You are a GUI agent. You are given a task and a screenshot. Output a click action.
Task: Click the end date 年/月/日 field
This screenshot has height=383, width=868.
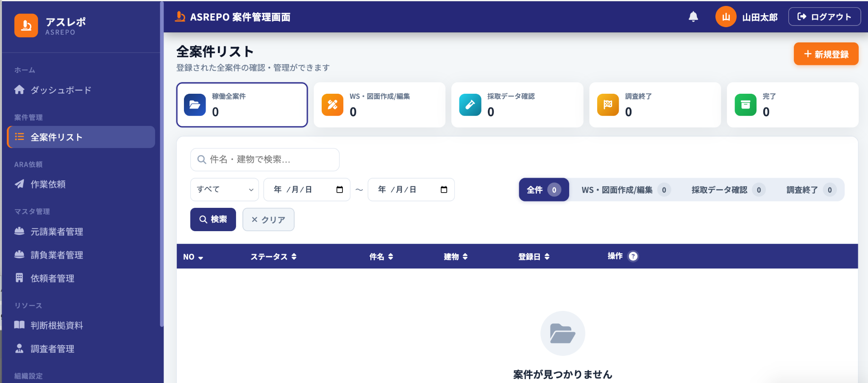(411, 190)
